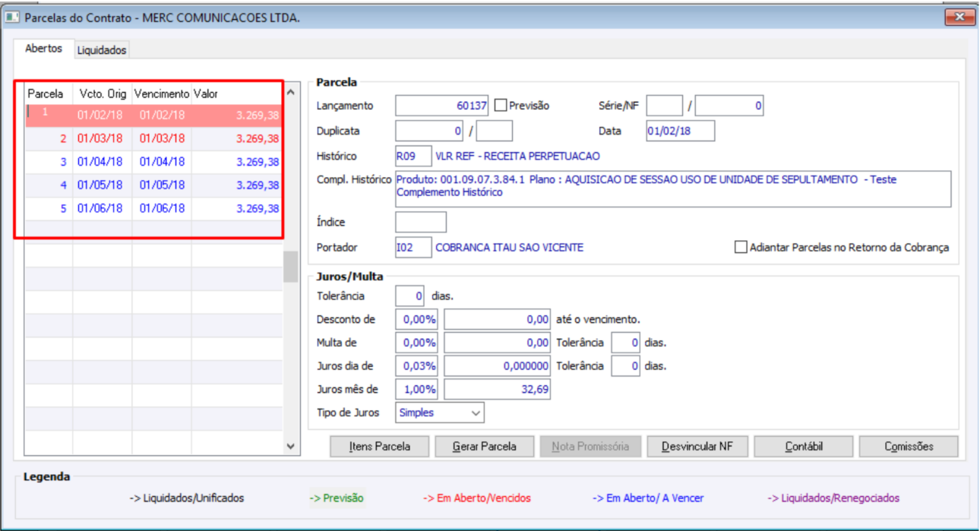Select parcela 2 due 01/03/18

pyautogui.click(x=153, y=138)
